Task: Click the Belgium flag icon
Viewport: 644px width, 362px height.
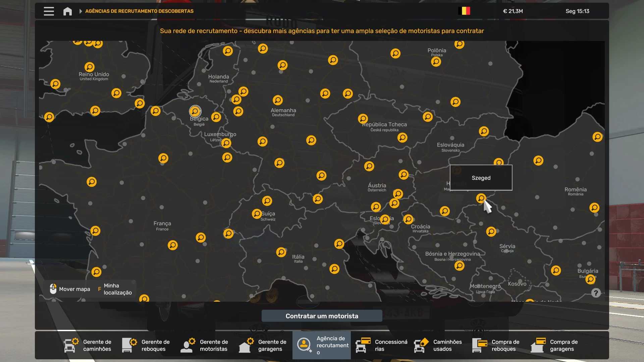Action: click(x=464, y=11)
